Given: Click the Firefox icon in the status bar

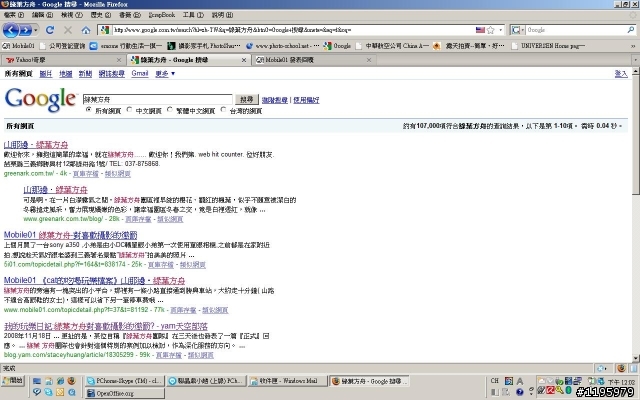Looking at the screenshot, I should point(621,368).
